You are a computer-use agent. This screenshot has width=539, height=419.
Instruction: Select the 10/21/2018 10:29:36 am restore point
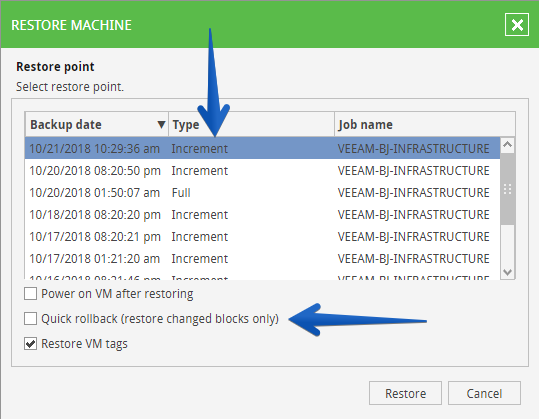(x=262, y=148)
